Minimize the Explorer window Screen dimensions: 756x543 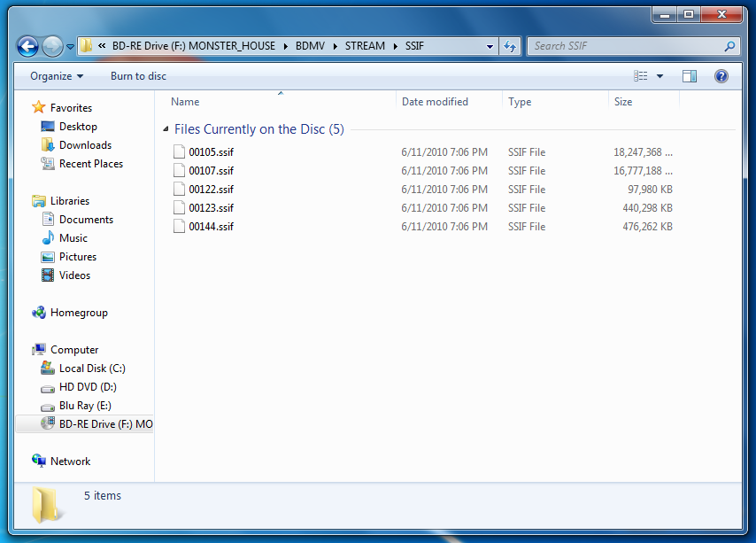click(x=665, y=15)
